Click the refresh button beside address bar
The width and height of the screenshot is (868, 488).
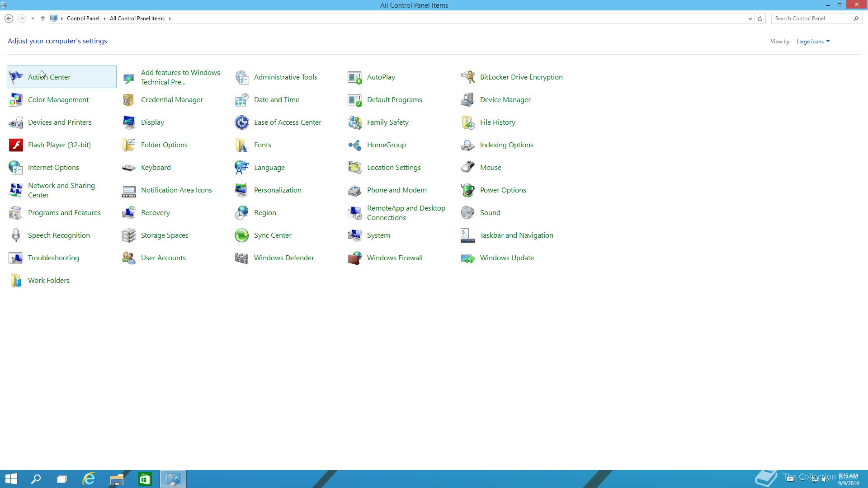point(760,19)
